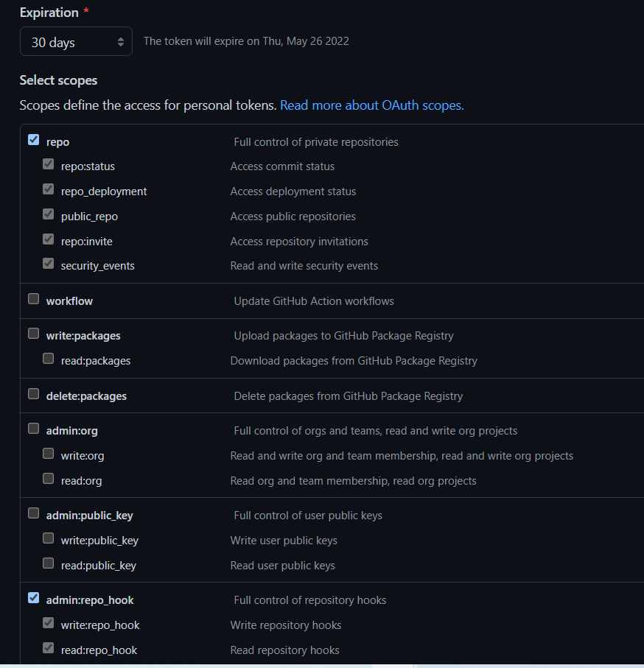Enable the admin:public_key checkbox

pos(34,513)
